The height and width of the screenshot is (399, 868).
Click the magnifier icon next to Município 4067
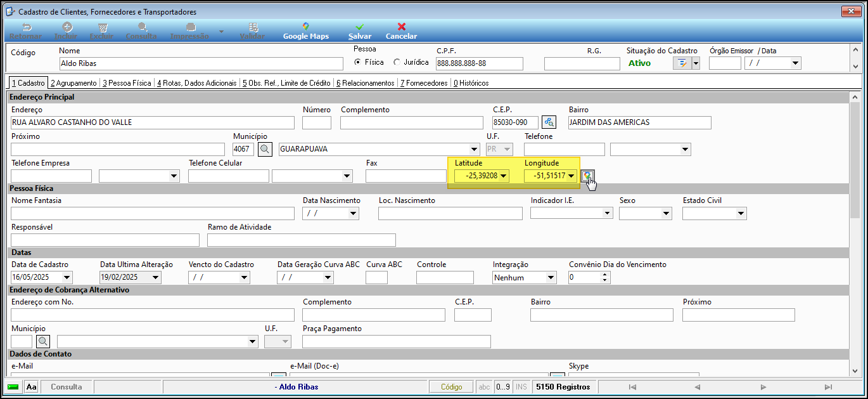[x=265, y=150]
